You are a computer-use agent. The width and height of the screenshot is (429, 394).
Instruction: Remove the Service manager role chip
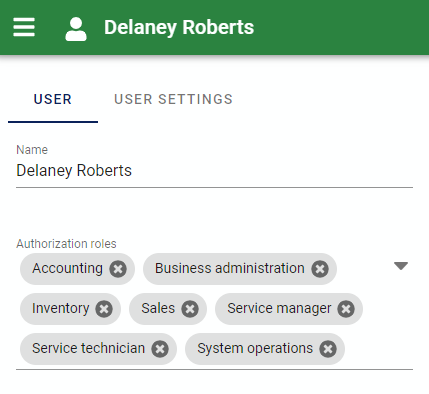click(346, 309)
